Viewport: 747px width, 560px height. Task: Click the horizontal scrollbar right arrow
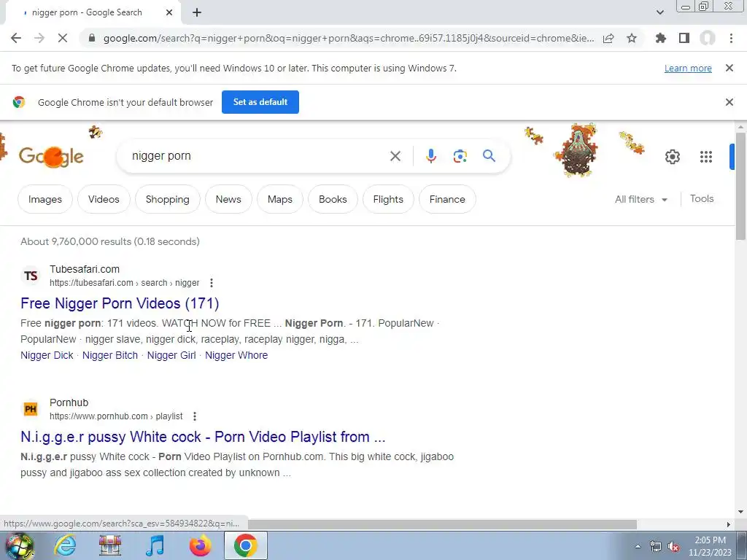(729, 524)
